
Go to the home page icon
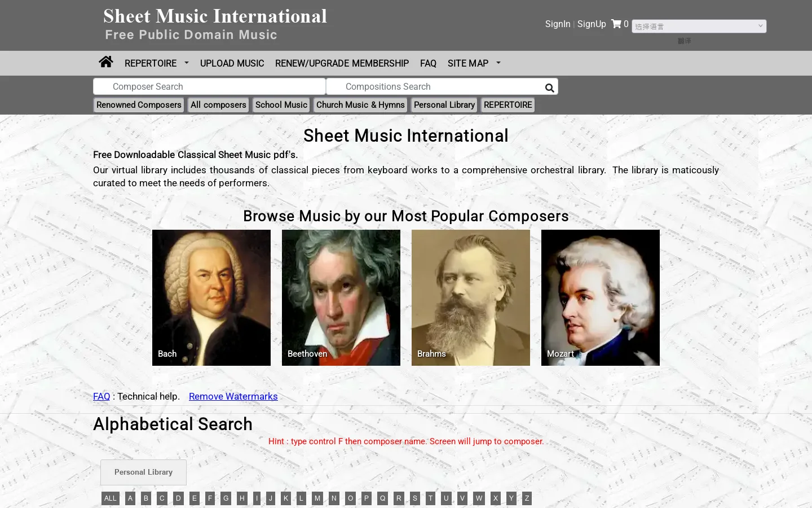click(x=106, y=62)
